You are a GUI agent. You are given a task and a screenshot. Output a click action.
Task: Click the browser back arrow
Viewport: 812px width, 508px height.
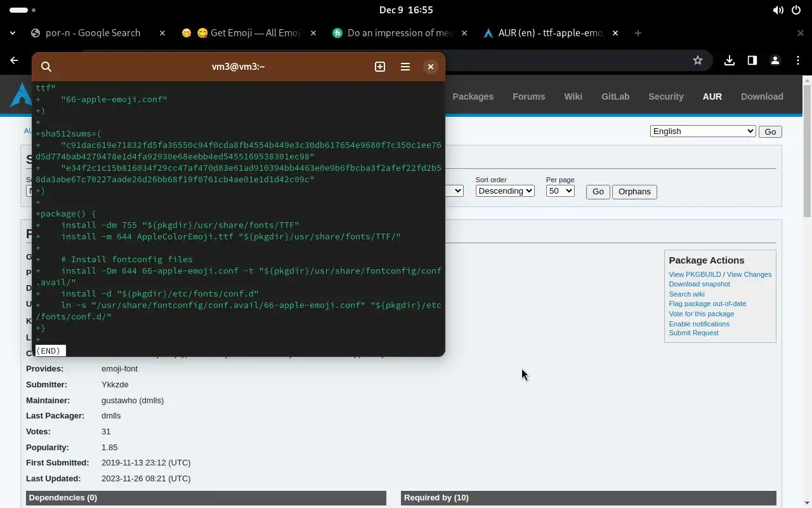click(x=14, y=60)
